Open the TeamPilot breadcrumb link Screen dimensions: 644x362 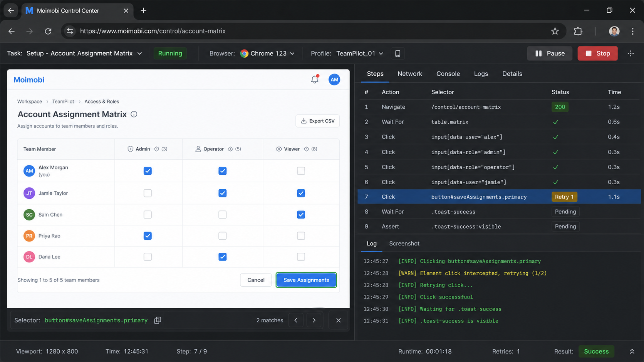[x=63, y=102]
